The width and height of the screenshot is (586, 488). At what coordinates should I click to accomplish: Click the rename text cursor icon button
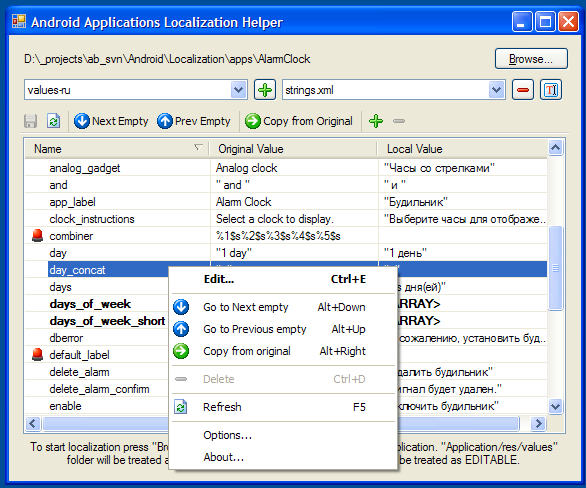click(x=550, y=90)
